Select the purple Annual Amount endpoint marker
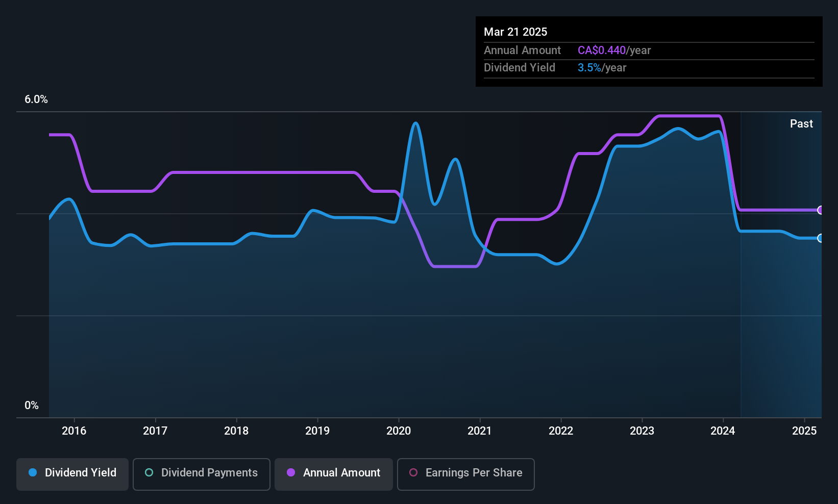Image resolution: width=838 pixels, height=504 pixels. [x=820, y=210]
